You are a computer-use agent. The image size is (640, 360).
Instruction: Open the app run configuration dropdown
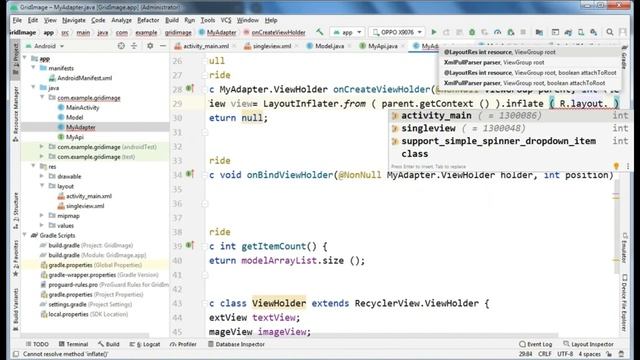(x=347, y=32)
